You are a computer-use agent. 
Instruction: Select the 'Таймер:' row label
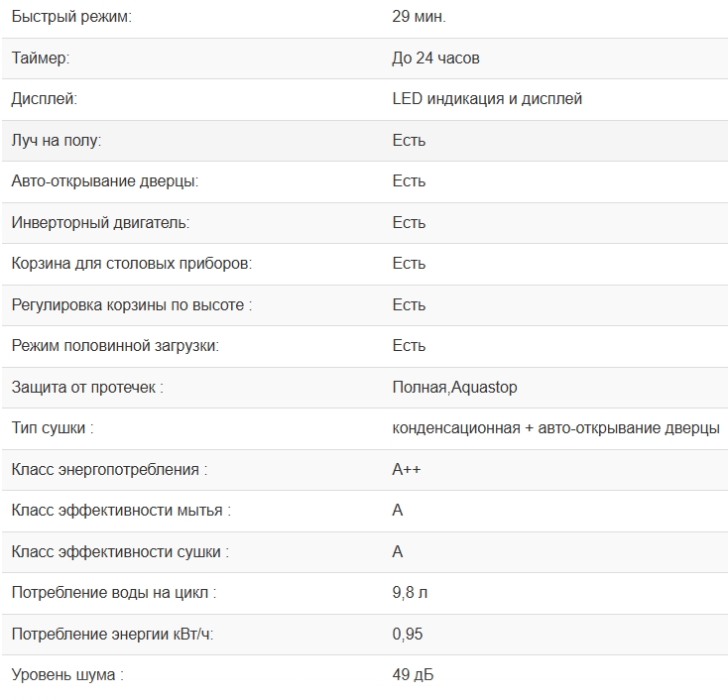(40, 58)
